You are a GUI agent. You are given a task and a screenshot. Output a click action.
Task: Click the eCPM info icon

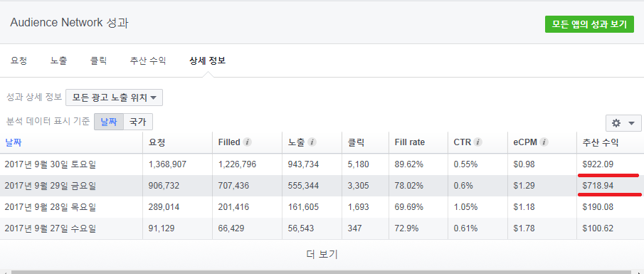pos(544,142)
